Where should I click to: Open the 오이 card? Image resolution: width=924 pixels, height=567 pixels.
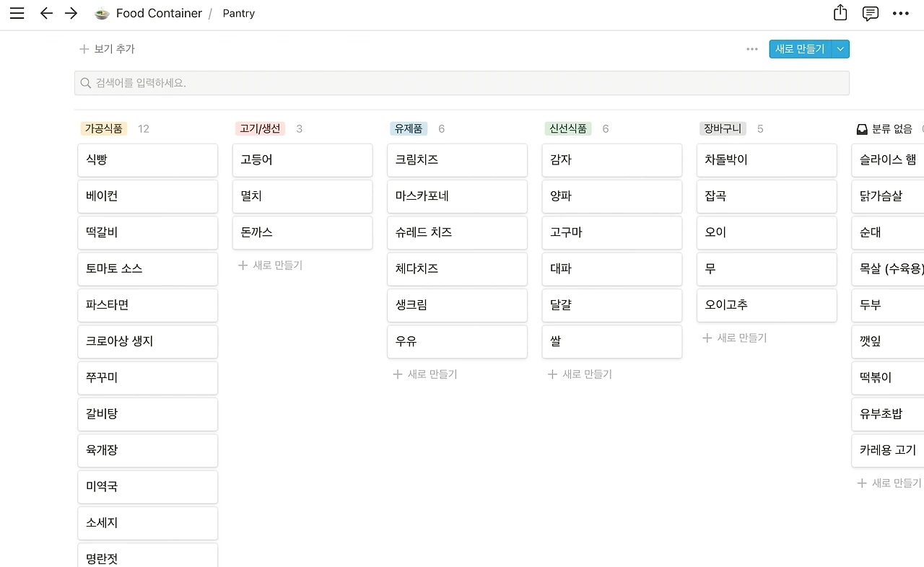767,232
